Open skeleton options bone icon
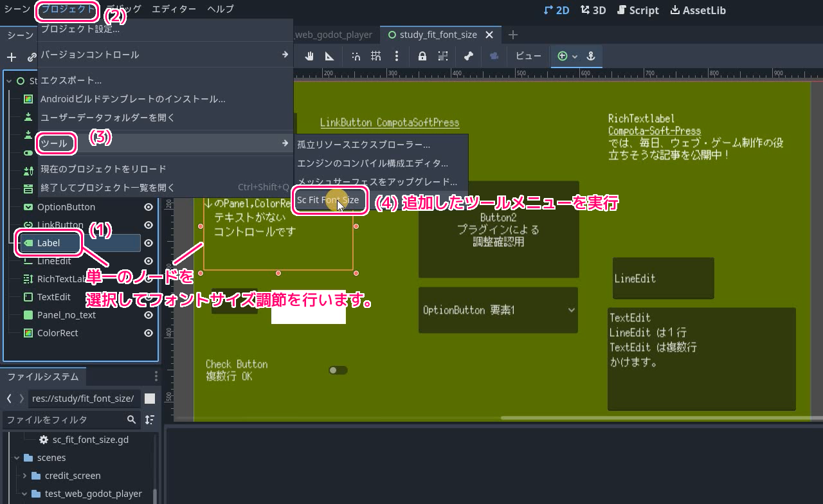The width and height of the screenshot is (823, 504). 469,56
